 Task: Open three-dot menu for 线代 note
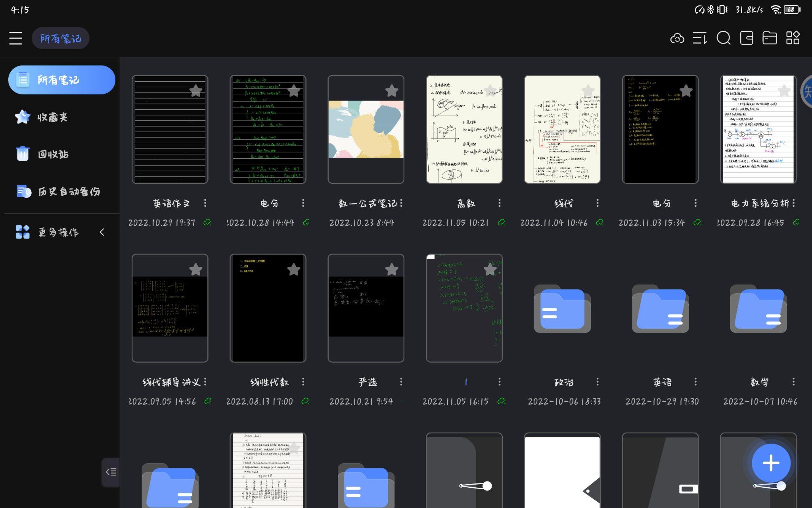click(598, 203)
